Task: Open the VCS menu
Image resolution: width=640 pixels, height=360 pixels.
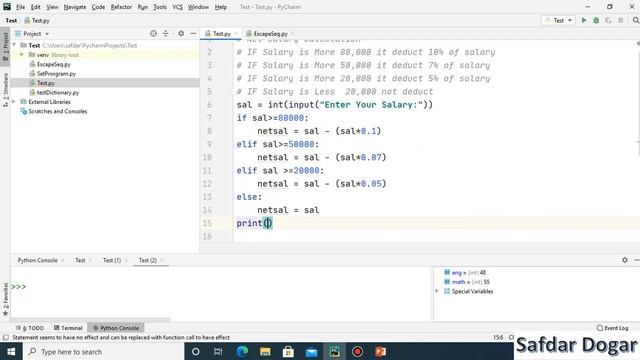Action: click(x=178, y=7)
